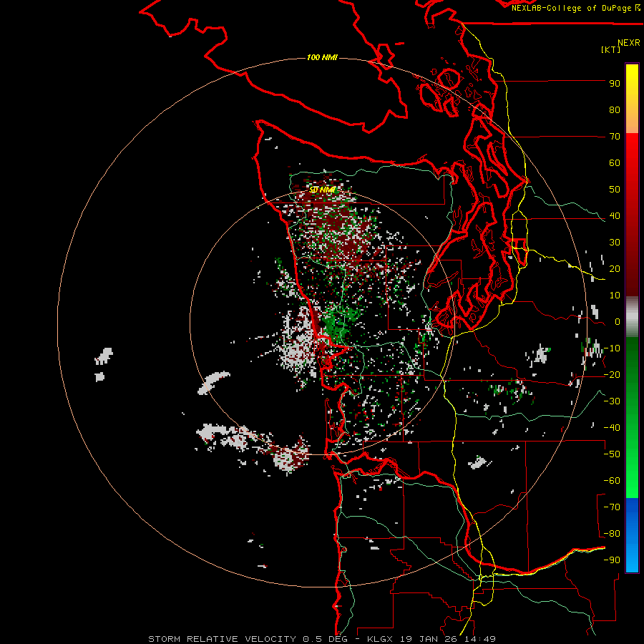Click the 40 value on velocity scale

point(615,216)
